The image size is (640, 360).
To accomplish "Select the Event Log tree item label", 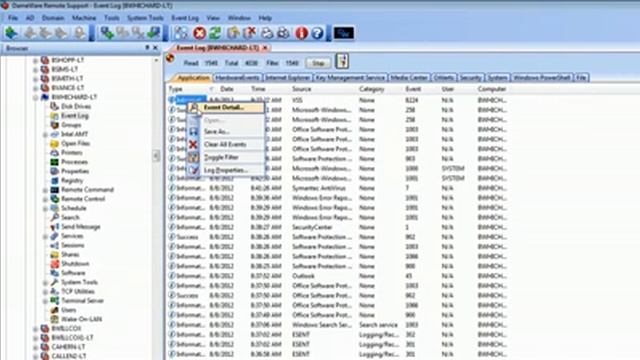I will (x=75, y=116).
